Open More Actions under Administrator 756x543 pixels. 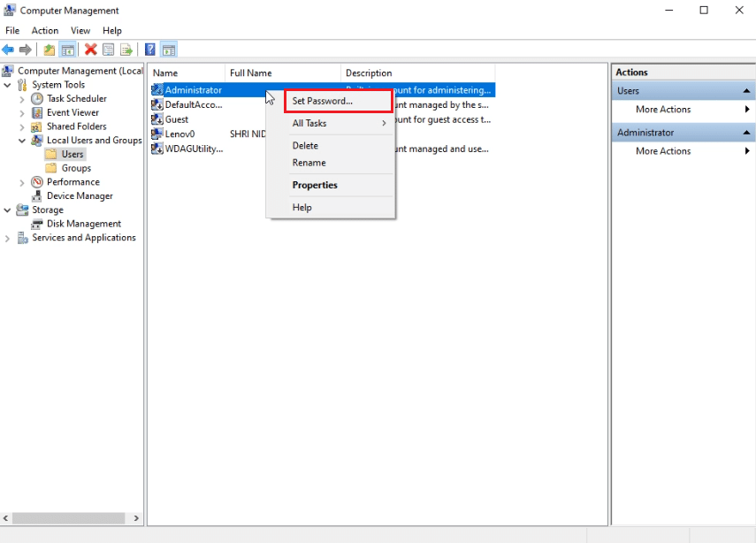[683, 150]
